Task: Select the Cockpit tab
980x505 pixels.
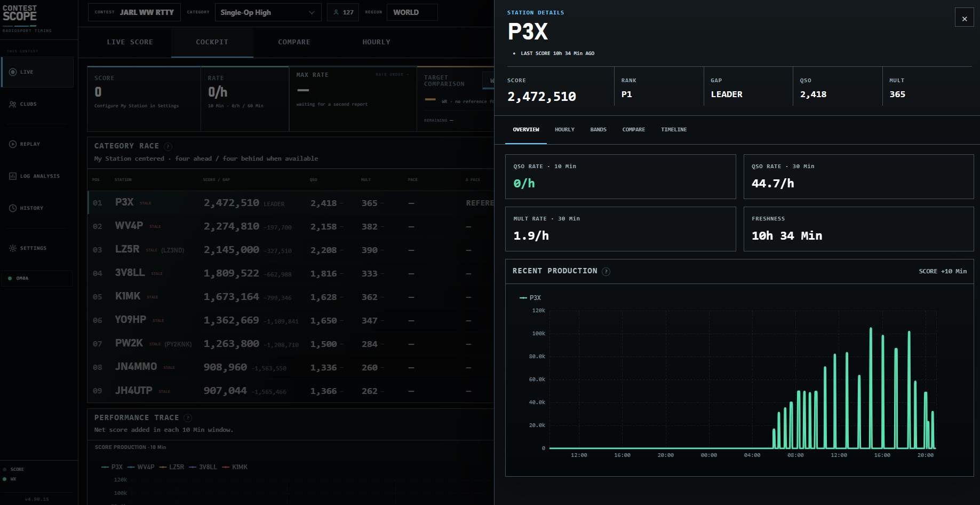Action: pos(212,42)
